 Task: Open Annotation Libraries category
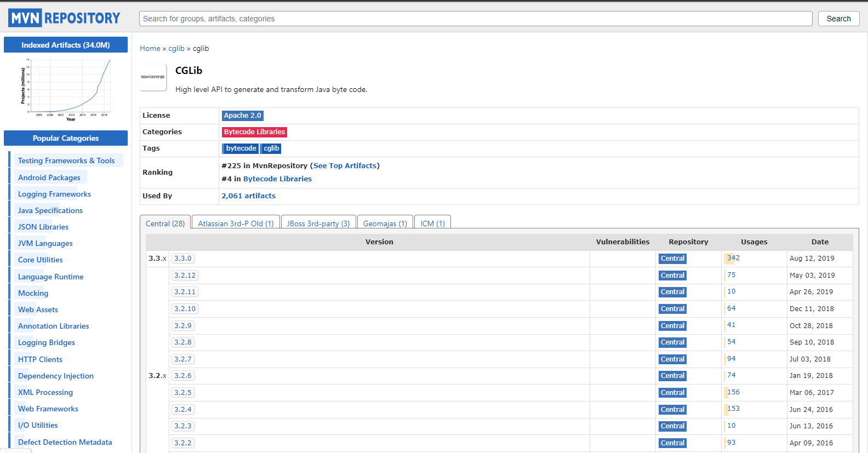53,326
